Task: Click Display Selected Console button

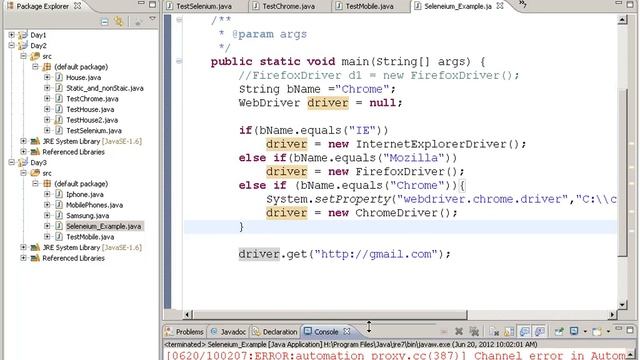Action: 574,331
